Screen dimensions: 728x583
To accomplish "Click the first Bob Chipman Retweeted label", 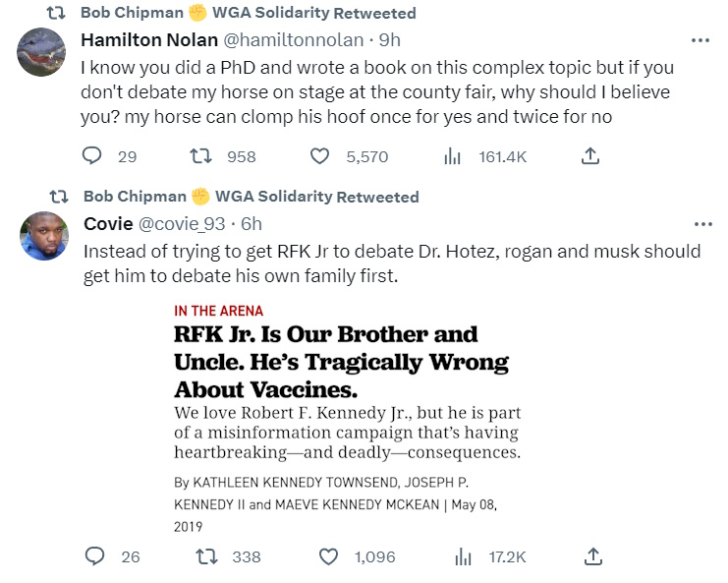I will pos(249,14).
